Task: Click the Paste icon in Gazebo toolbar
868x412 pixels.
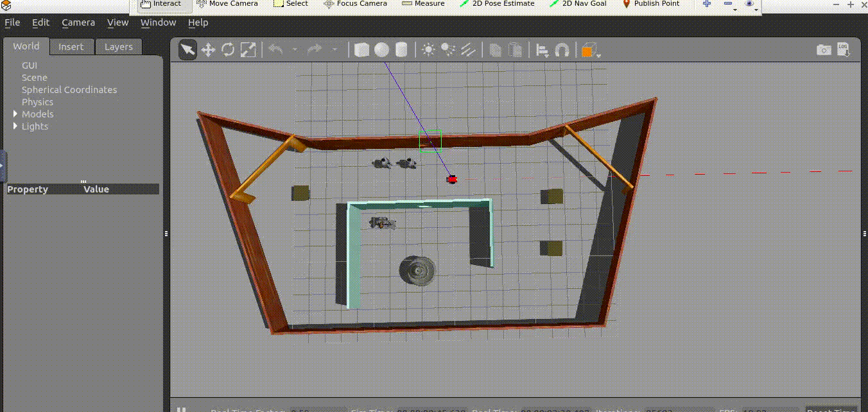Action: click(x=515, y=50)
